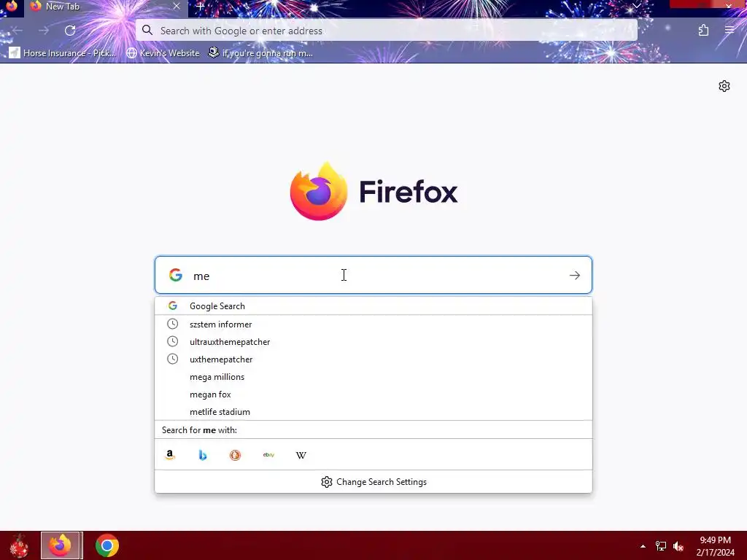Select "mega millions" suggestion
The height and width of the screenshot is (560, 747).
click(x=373, y=377)
